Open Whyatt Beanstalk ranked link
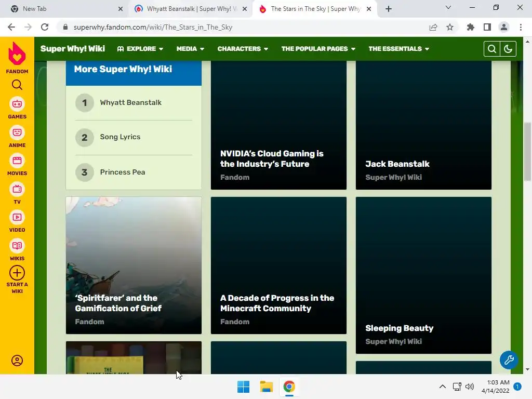532x399 pixels. [x=130, y=102]
